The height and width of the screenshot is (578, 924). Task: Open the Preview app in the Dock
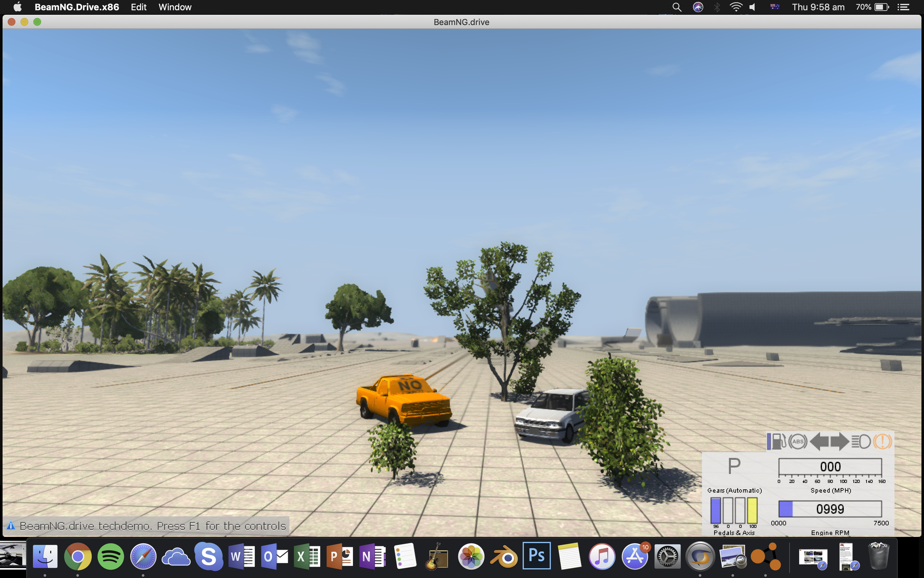[x=733, y=556]
